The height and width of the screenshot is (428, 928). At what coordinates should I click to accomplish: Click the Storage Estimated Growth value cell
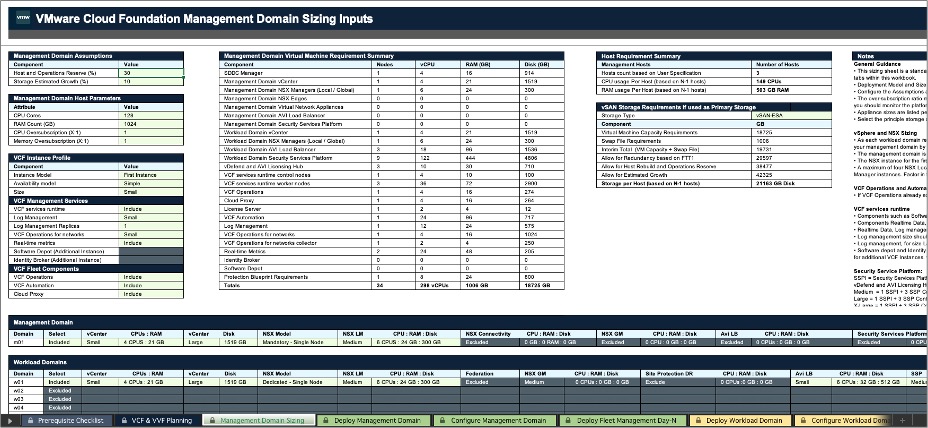(x=151, y=81)
